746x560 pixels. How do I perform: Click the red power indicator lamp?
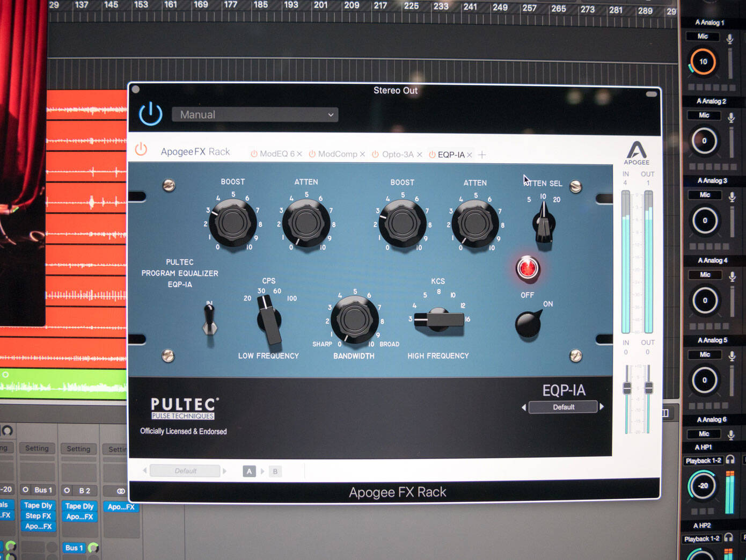527,268
